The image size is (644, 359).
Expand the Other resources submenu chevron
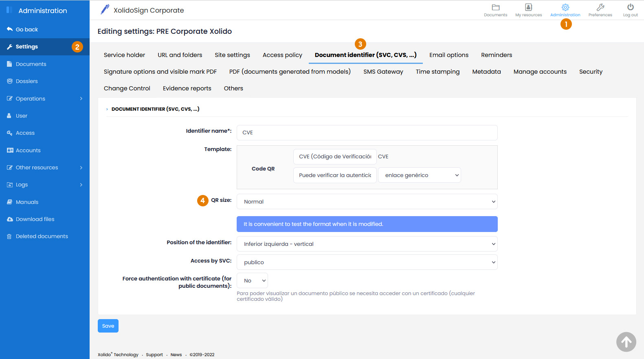coord(81,168)
